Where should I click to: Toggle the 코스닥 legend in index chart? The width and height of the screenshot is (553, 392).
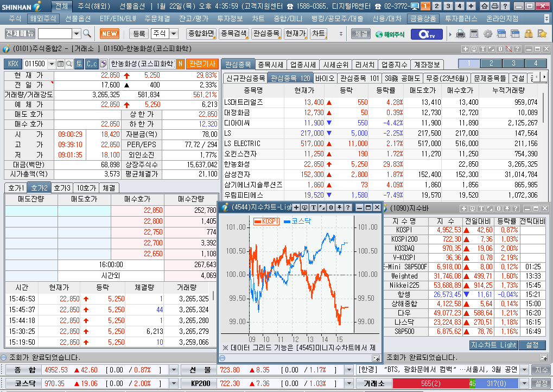coord(297,221)
